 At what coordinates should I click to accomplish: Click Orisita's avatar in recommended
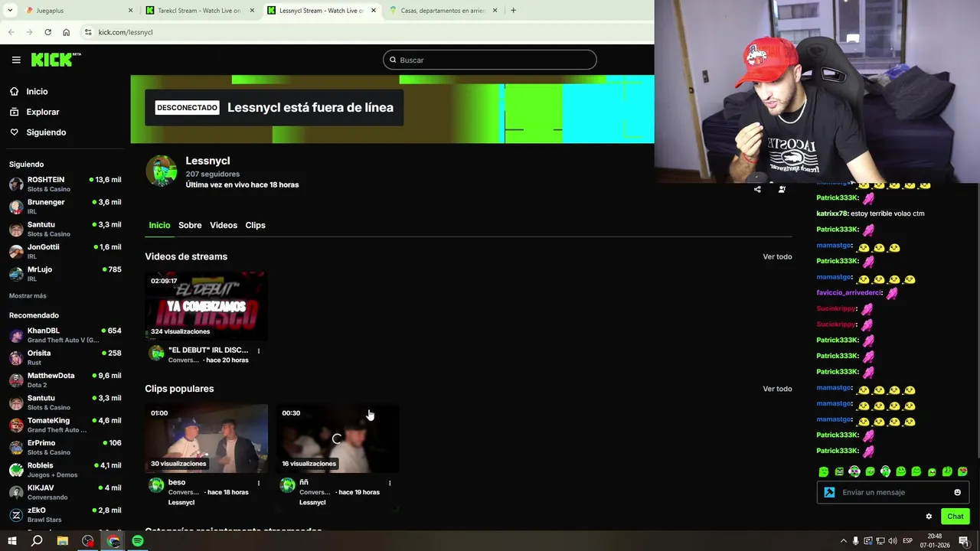[x=16, y=357]
